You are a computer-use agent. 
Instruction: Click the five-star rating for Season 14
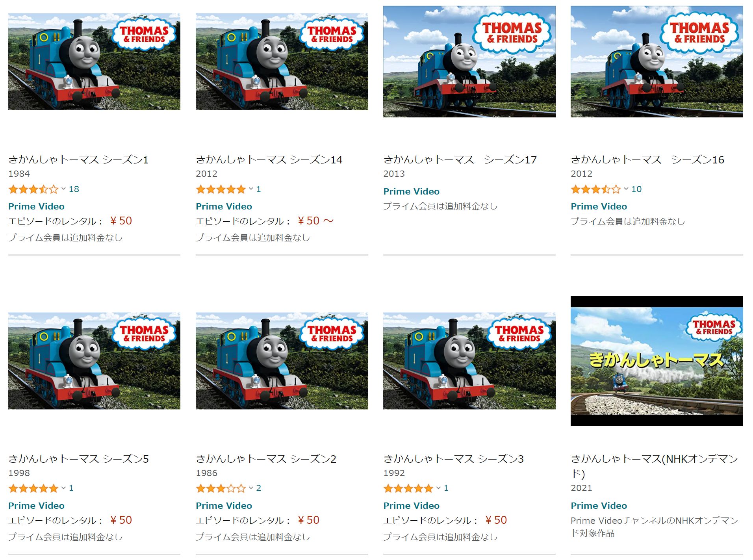tap(221, 189)
